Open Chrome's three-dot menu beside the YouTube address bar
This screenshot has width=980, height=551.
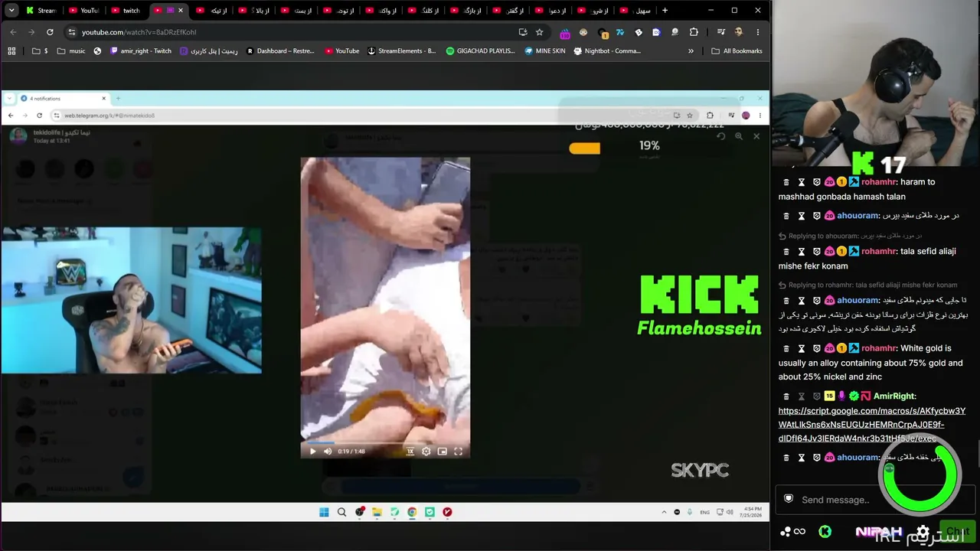(x=758, y=32)
